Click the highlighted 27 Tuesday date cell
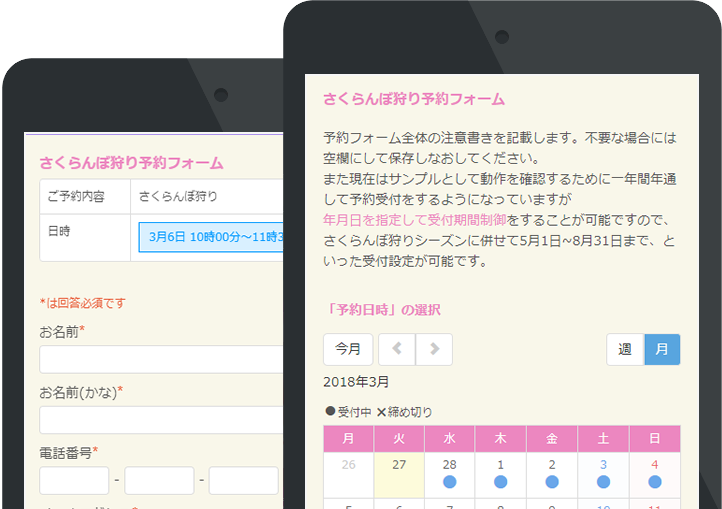Image resolution: width=722 pixels, height=509 pixels. [x=399, y=474]
